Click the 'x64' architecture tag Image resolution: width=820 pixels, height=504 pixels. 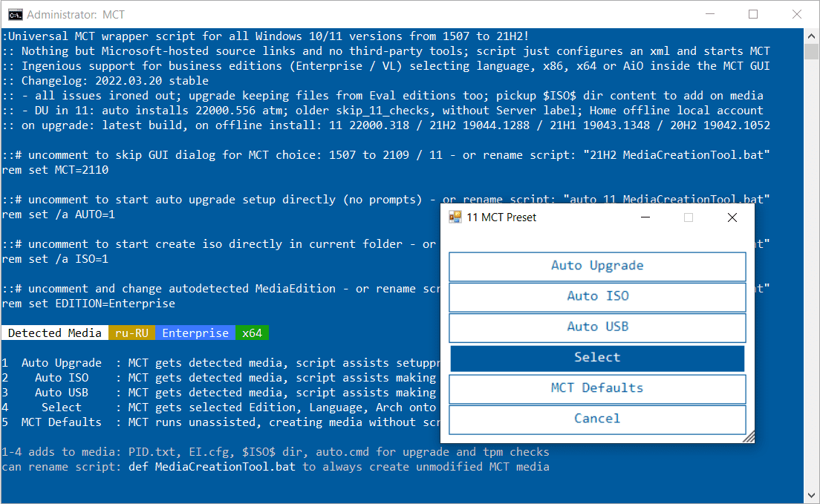click(x=252, y=333)
